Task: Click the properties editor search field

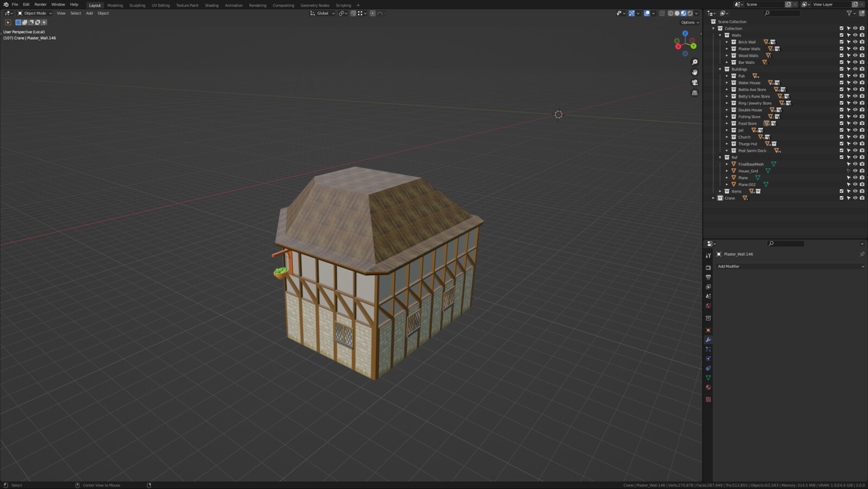Action: [x=786, y=244]
